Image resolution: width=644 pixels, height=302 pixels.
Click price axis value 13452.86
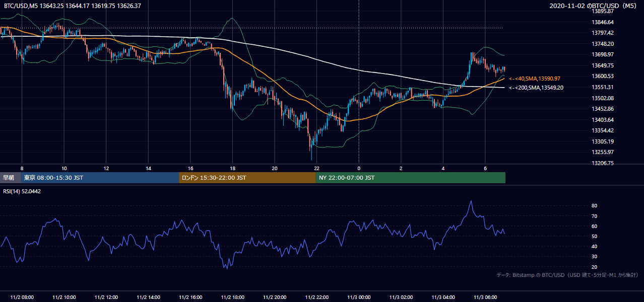coord(603,109)
